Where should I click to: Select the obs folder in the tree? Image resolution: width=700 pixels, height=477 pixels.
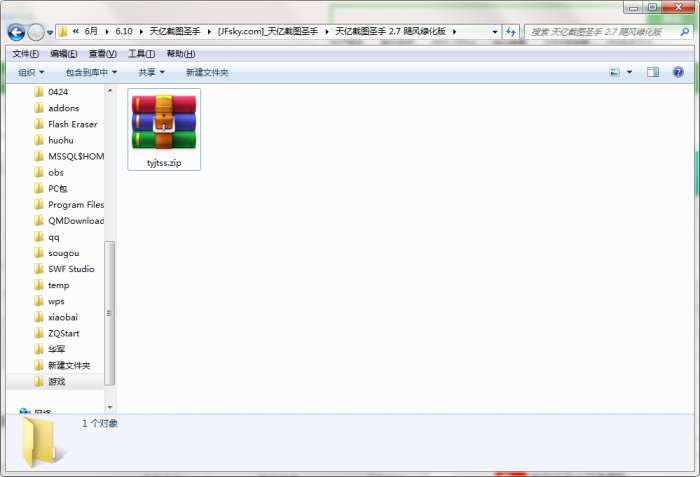[56, 172]
